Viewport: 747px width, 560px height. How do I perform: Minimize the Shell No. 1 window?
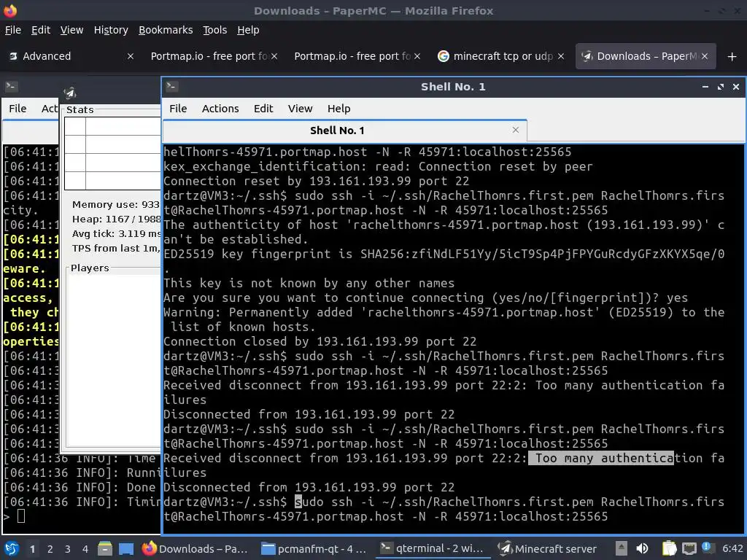click(x=705, y=87)
